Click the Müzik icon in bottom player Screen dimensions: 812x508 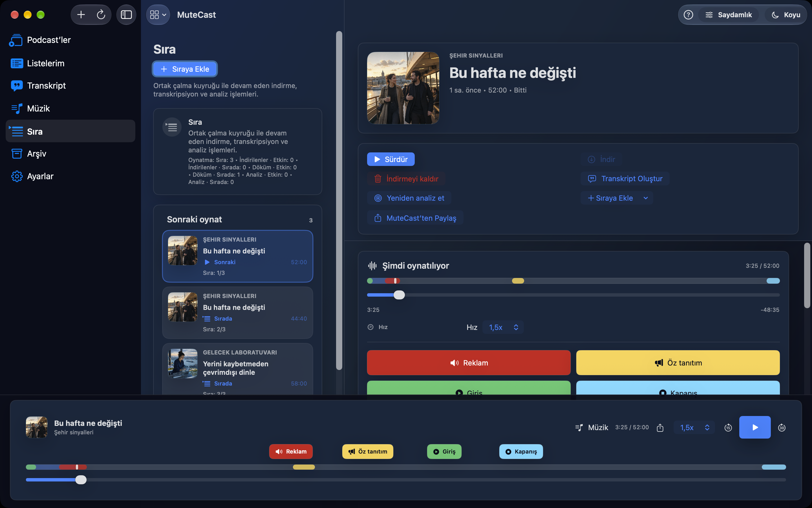(x=579, y=427)
